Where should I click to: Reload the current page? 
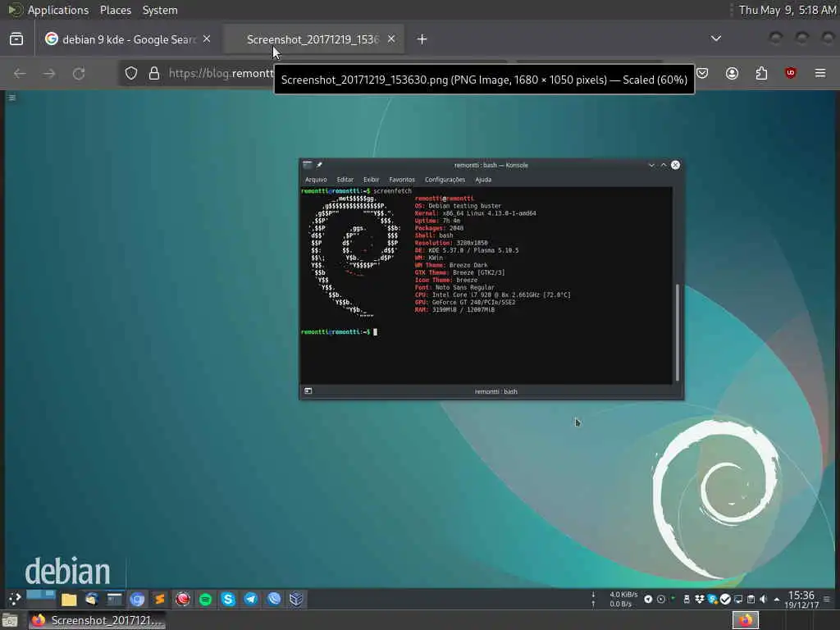(79, 73)
